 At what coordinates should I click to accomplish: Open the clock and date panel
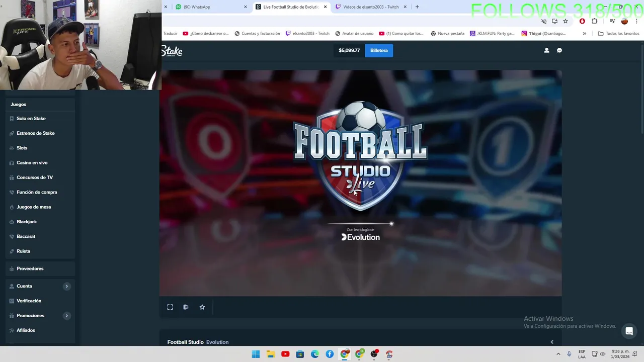point(620,354)
